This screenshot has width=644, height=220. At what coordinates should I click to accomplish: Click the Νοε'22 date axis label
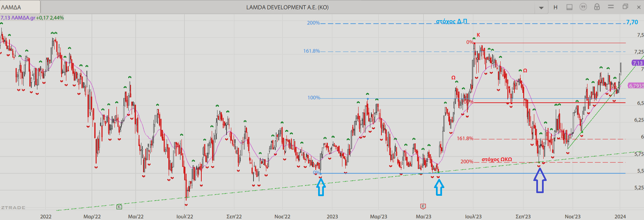tap(282, 216)
